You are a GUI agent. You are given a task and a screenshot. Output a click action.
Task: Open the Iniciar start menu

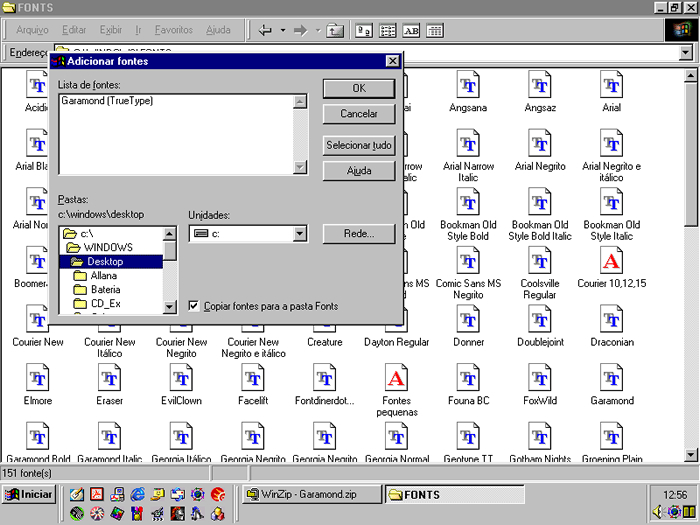(x=29, y=495)
